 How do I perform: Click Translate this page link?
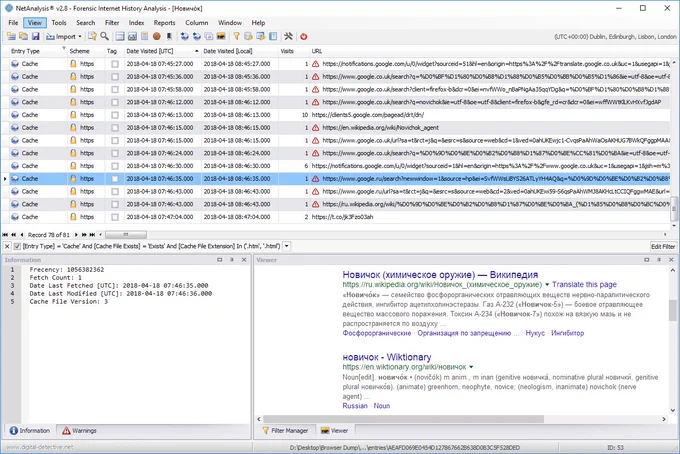tap(584, 284)
